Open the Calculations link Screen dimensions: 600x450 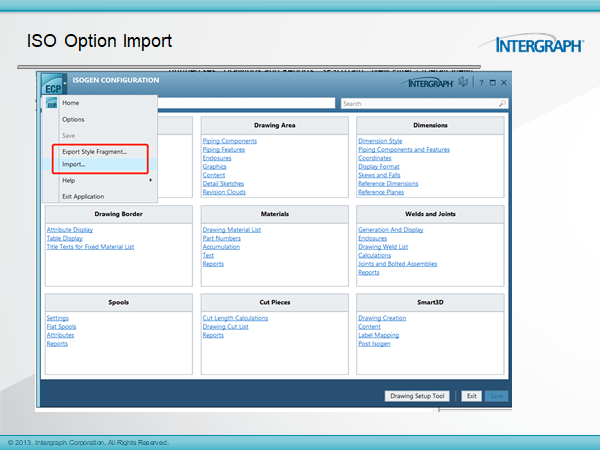pos(374,255)
